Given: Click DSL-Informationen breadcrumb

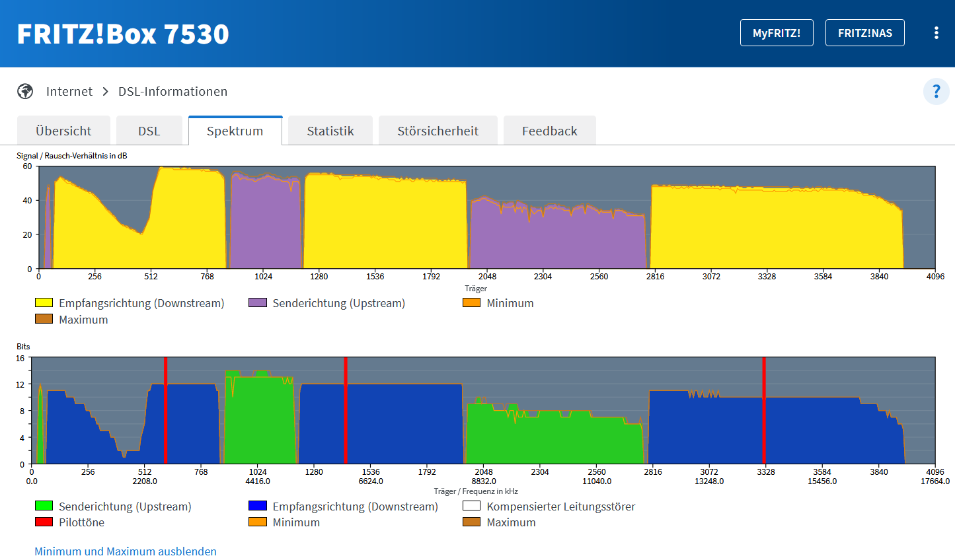Looking at the screenshot, I should point(172,91).
